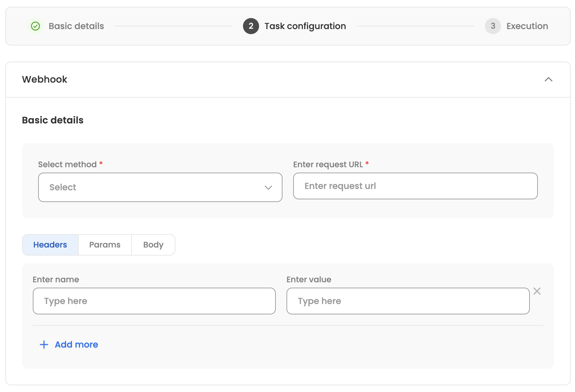Go to the Execution step
This screenshot has height=392, width=575.
pyautogui.click(x=527, y=26)
